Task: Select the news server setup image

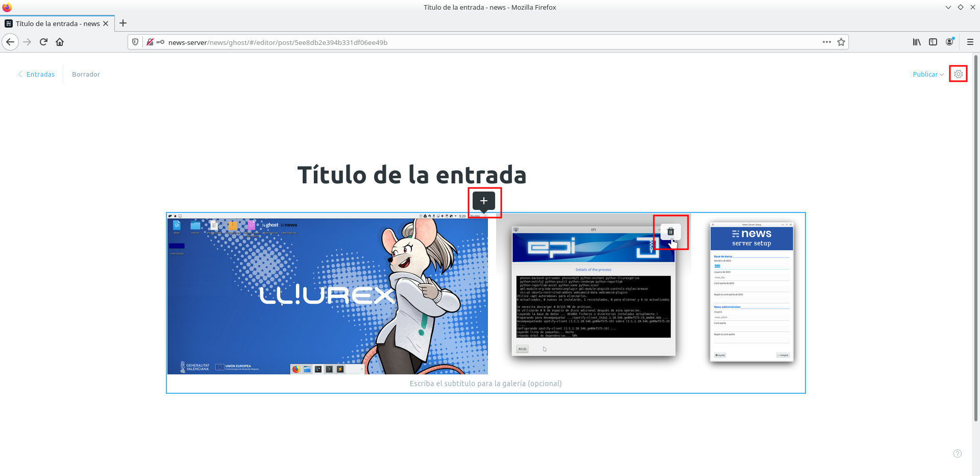Action: point(751,292)
